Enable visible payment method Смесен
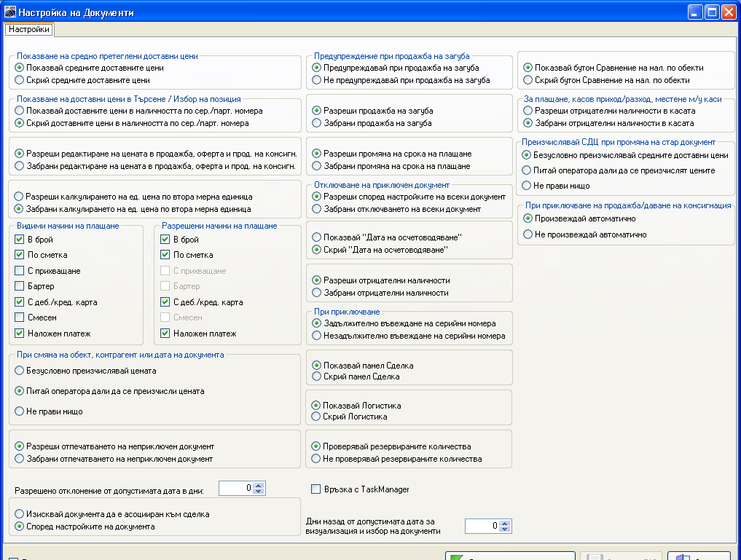 (x=20, y=318)
